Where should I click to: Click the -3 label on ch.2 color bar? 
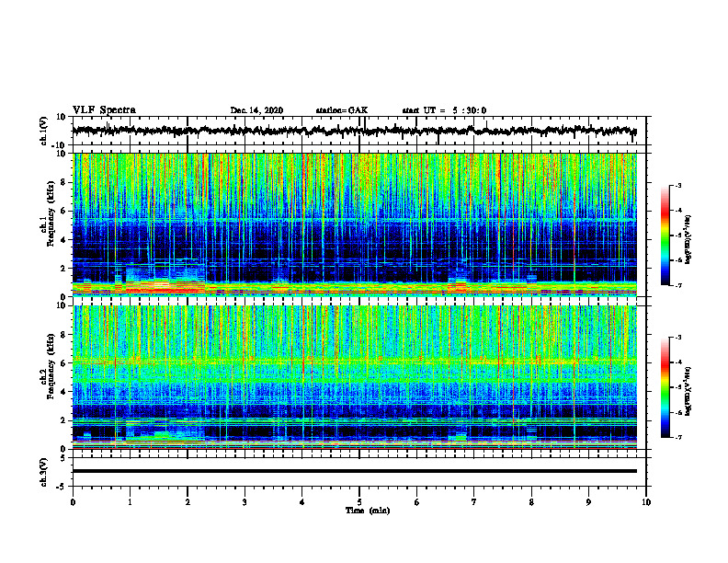point(678,338)
